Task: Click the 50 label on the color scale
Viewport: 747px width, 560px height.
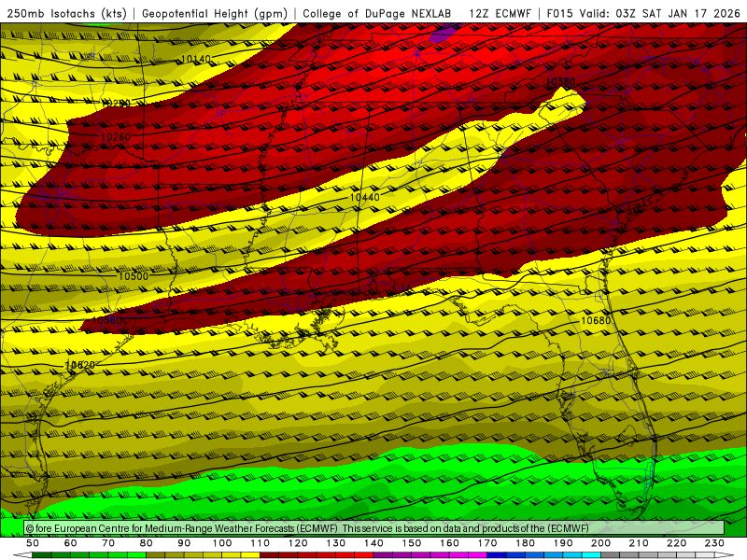Action: tap(33, 543)
